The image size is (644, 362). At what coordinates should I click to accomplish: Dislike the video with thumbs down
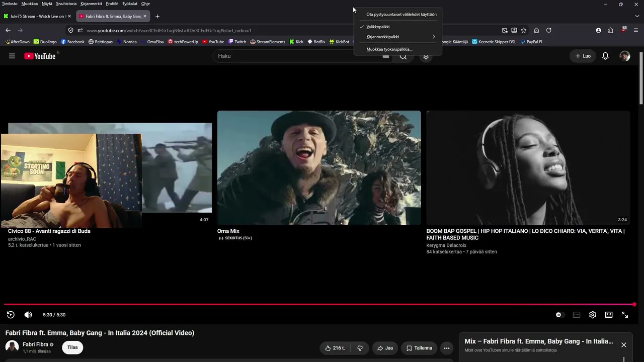point(360,348)
